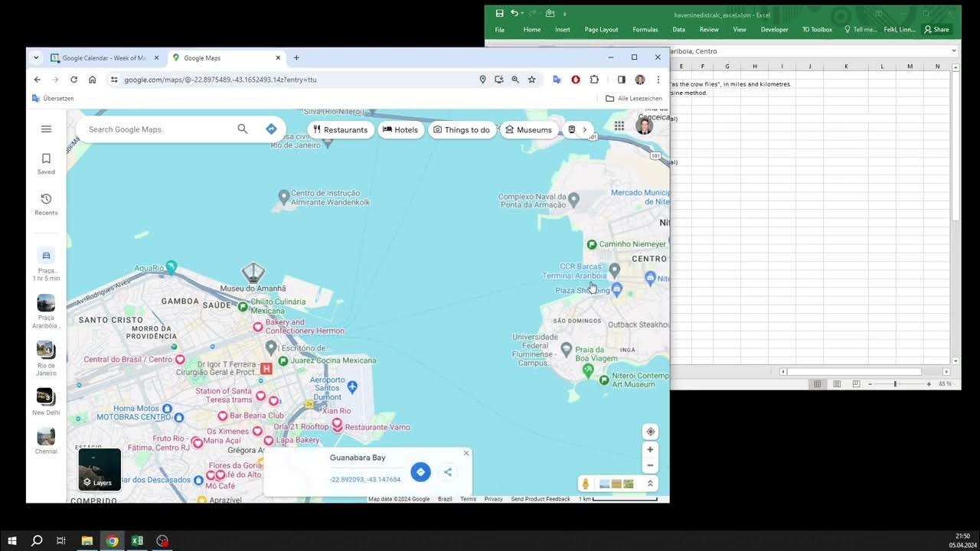Close the Guanabara Bay info card
Screen dimensions: 980x551
coord(466,453)
